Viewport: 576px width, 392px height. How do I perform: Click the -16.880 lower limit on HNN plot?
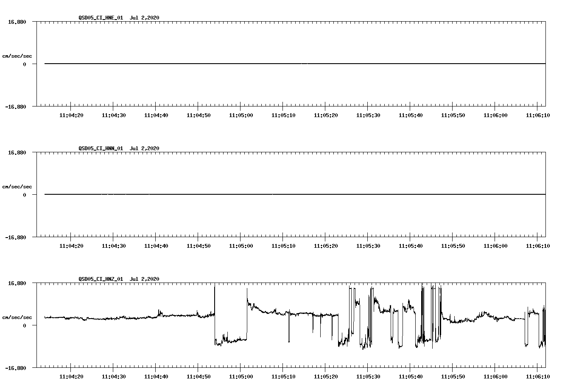(16, 237)
